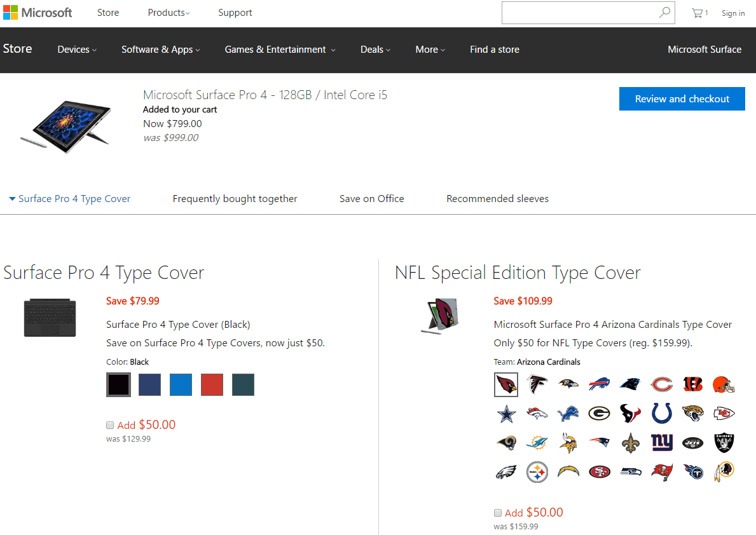This screenshot has width=756, height=535.
Task: Click the search magnifier icon
Action: (664, 12)
